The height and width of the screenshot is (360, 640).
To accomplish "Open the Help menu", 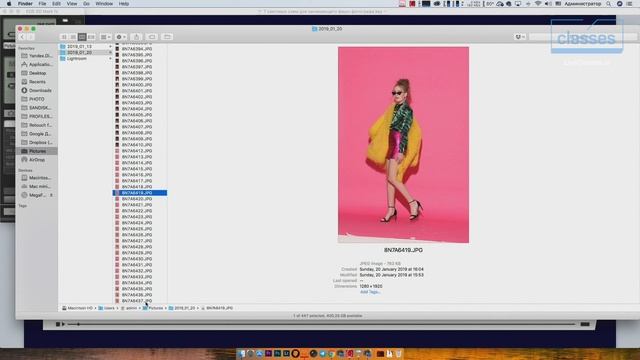I will click(124, 4).
